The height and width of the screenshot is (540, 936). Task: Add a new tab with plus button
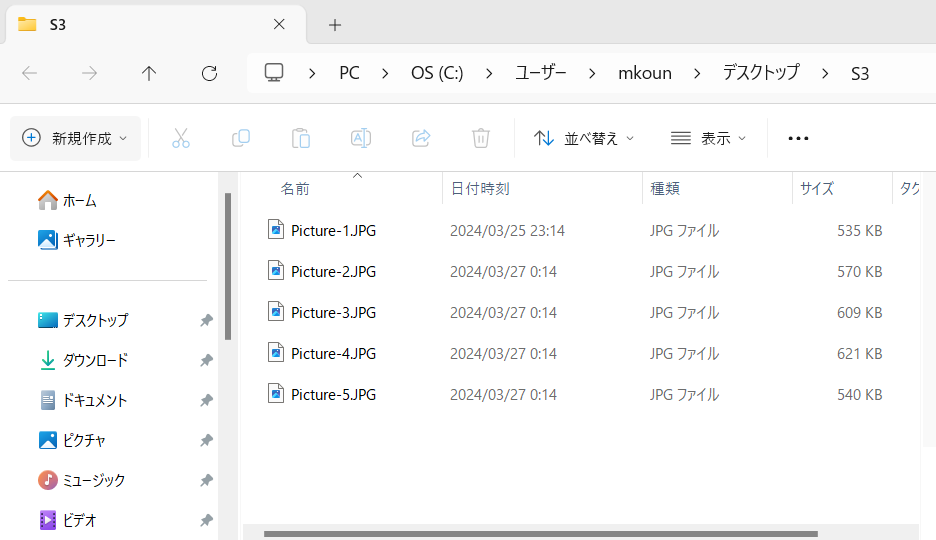335,25
